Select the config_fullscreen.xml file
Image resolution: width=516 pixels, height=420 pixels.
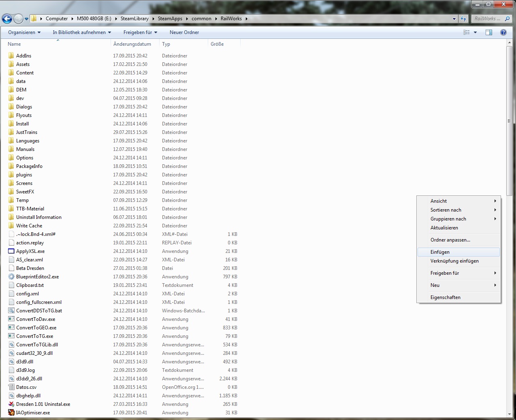pos(39,302)
